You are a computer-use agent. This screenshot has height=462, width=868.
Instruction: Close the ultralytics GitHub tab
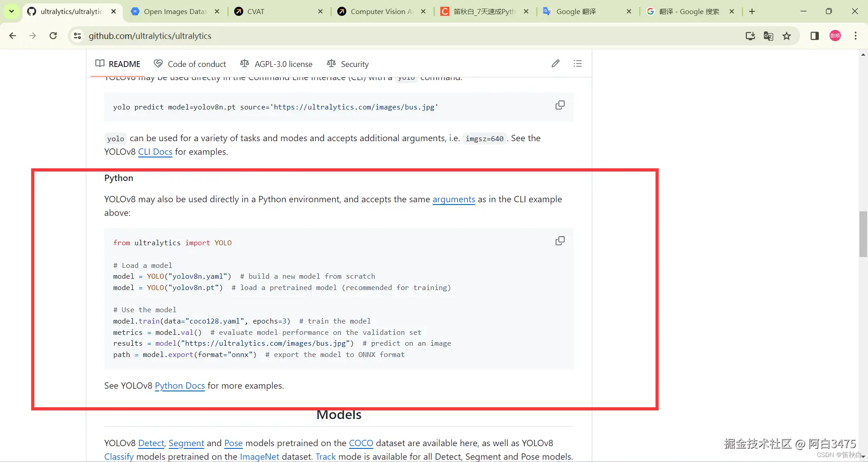coord(113,12)
